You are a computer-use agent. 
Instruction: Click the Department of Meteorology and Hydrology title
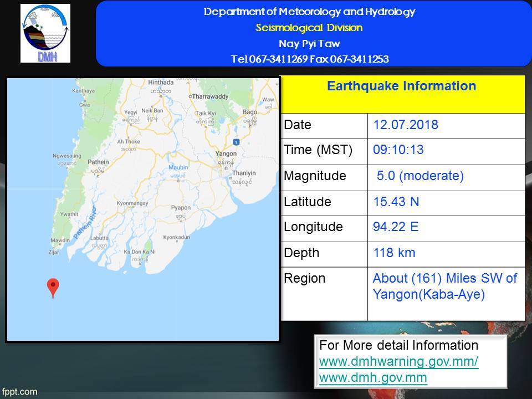(x=309, y=12)
